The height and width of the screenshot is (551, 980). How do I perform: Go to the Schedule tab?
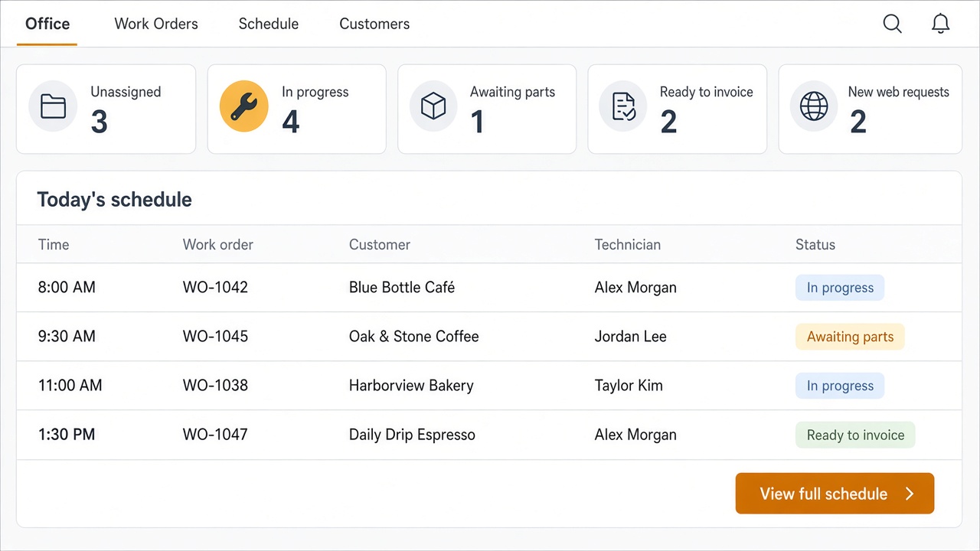(269, 24)
